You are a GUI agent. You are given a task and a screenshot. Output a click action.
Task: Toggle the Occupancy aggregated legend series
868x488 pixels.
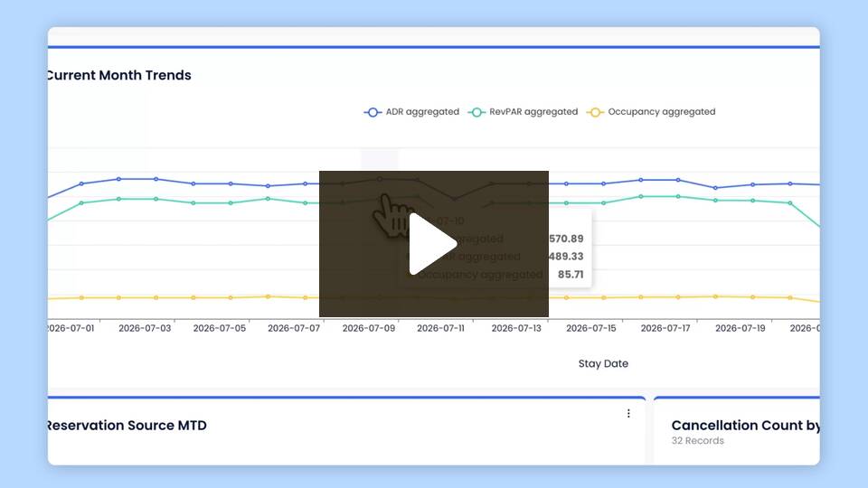[x=651, y=112]
